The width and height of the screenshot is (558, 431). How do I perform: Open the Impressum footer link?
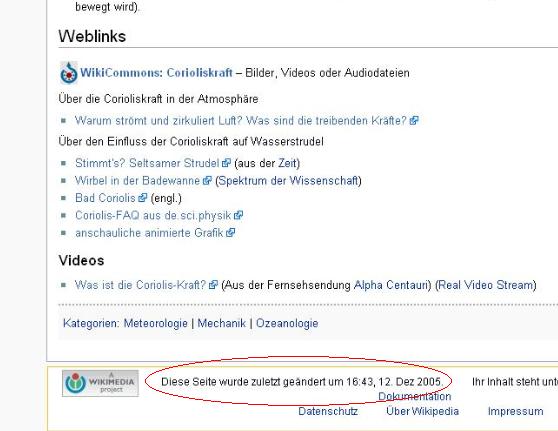click(515, 411)
